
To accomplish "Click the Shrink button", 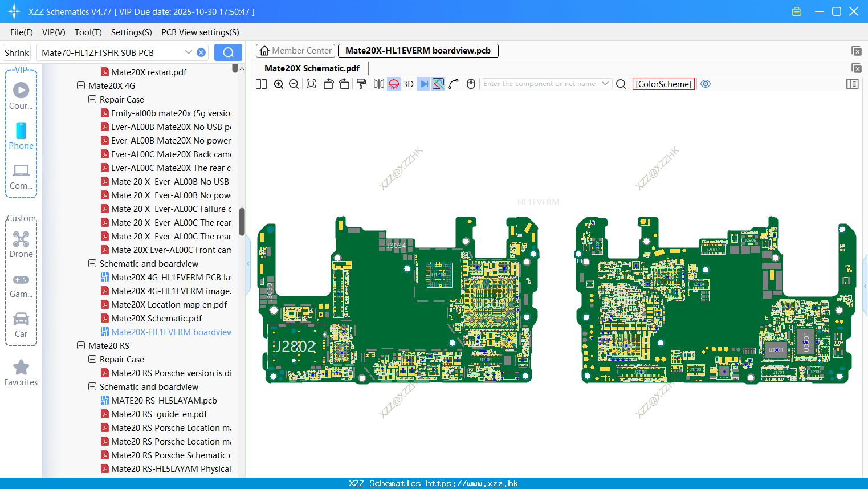I will coord(17,52).
